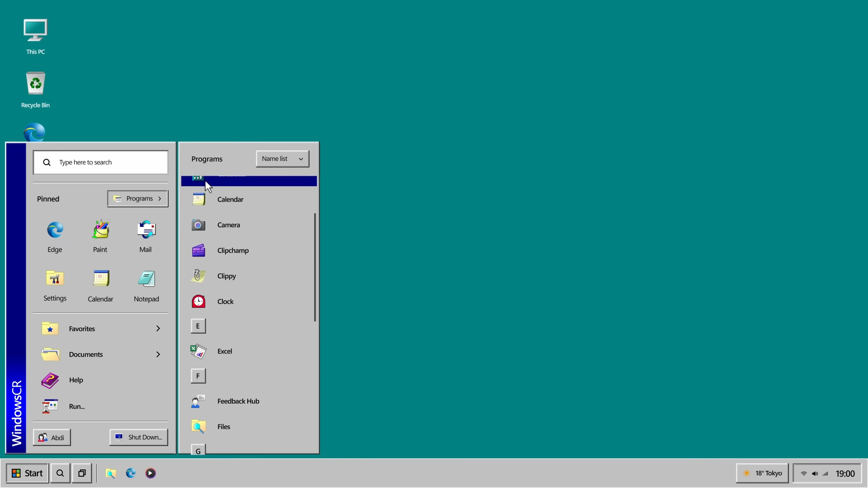Launch Feedback Hub from list

(238, 401)
